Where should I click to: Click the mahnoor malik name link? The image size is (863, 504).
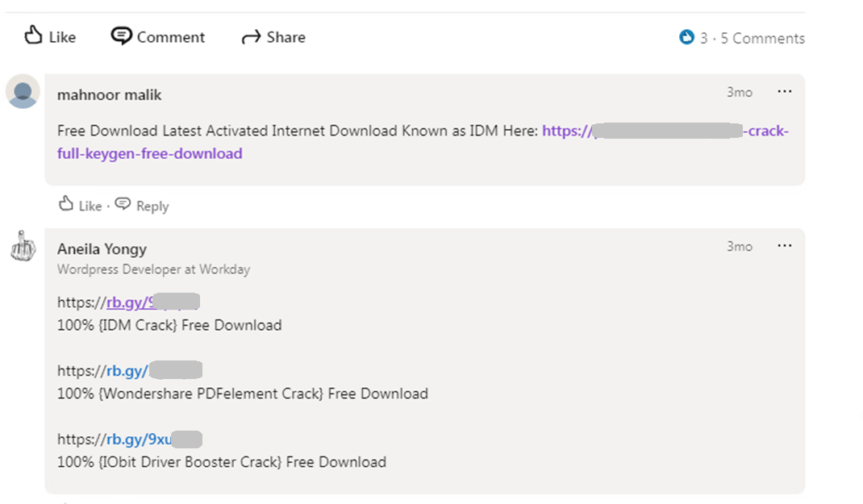tap(109, 95)
